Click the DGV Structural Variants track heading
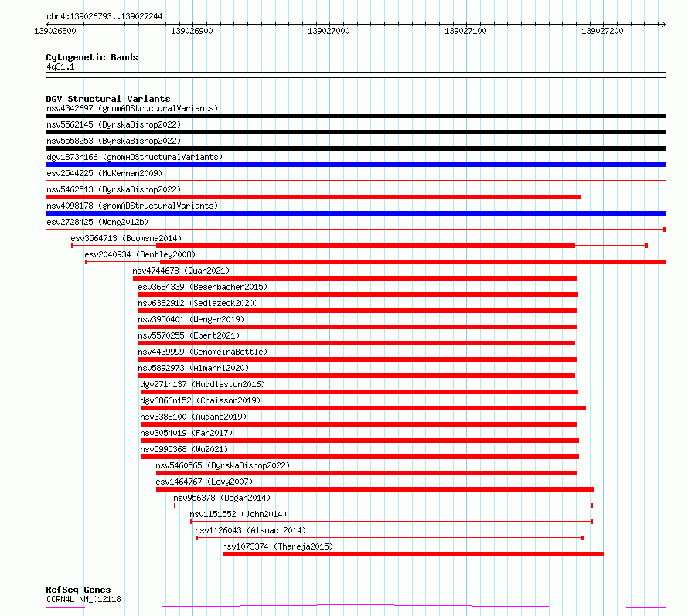Viewport: 688px width, 616px height. (108, 99)
